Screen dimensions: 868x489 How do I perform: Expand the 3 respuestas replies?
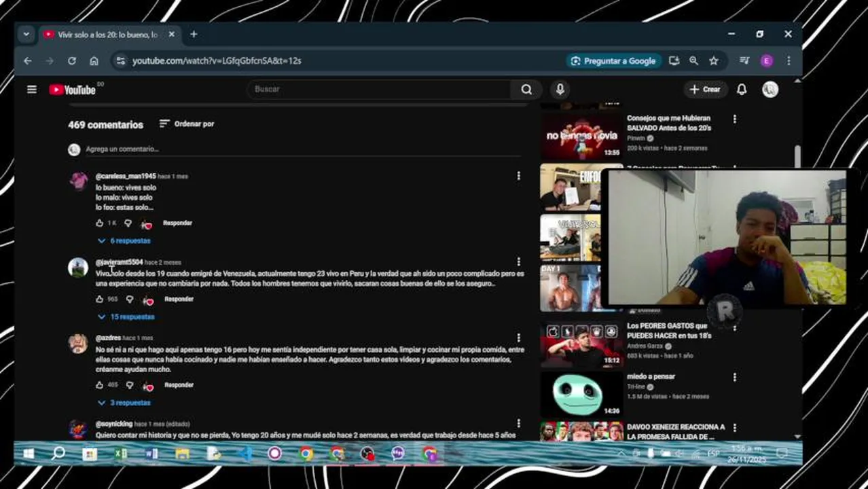point(124,402)
